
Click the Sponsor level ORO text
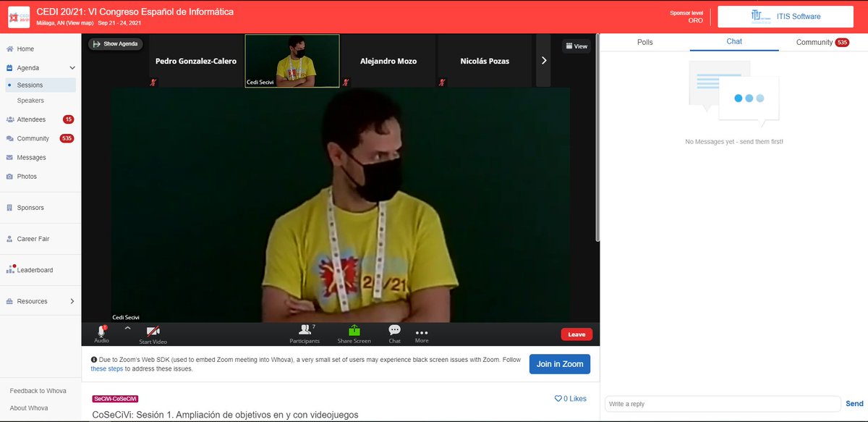click(x=686, y=17)
